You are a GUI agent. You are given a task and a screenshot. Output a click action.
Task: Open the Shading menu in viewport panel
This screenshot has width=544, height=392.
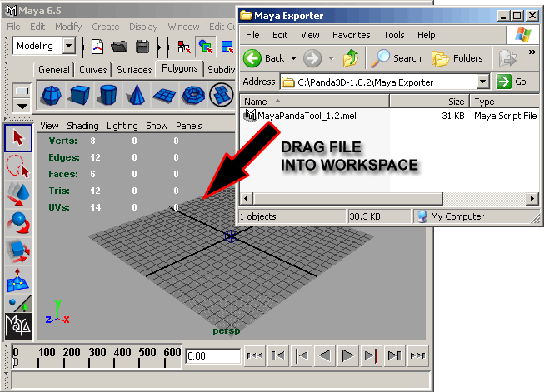click(82, 126)
